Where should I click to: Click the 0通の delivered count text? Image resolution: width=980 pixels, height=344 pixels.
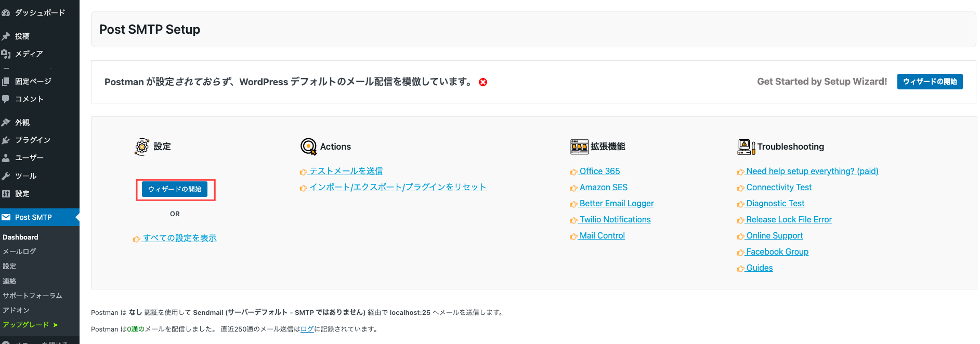[136, 329]
